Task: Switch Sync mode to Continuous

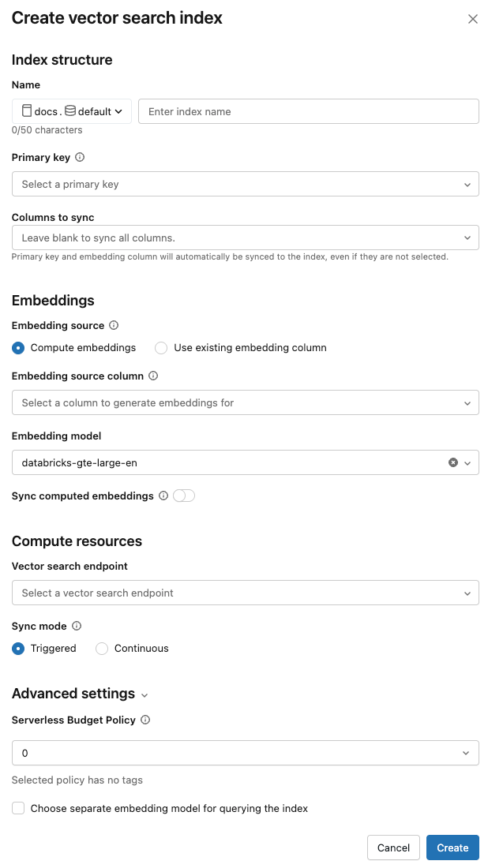Action: (x=101, y=648)
